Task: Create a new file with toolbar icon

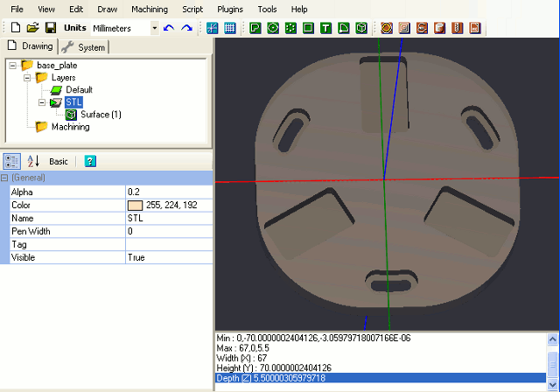Action: click(x=15, y=28)
